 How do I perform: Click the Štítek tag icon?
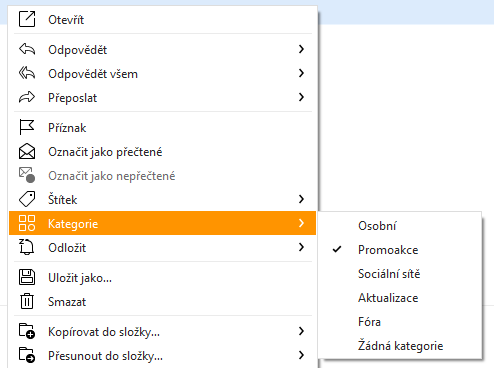pyautogui.click(x=27, y=199)
